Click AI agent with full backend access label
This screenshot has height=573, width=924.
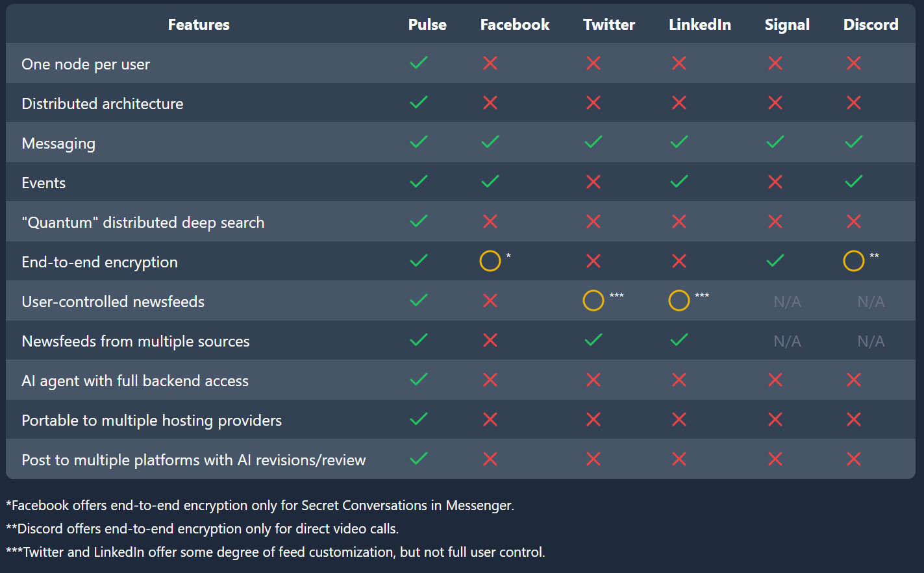coord(135,381)
